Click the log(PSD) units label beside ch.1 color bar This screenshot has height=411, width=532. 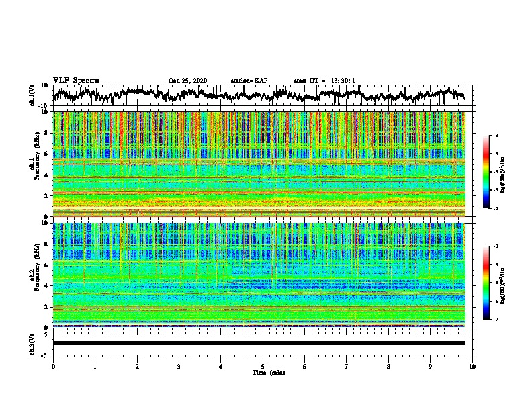(x=503, y=175)
